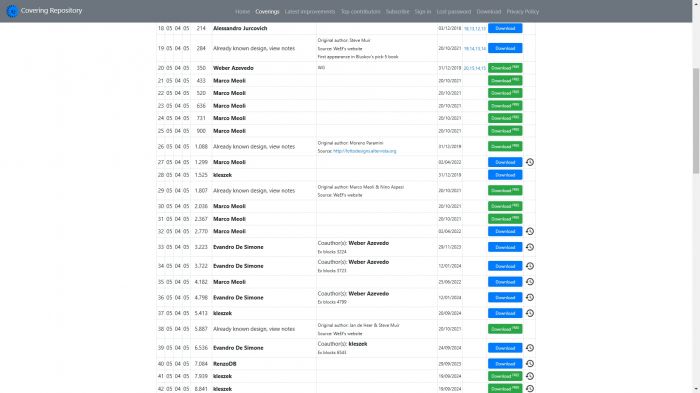Click Covering Repository brand title
Image resolution: width=700 pixels, height=393 pixels.
[x=51, y=11]
